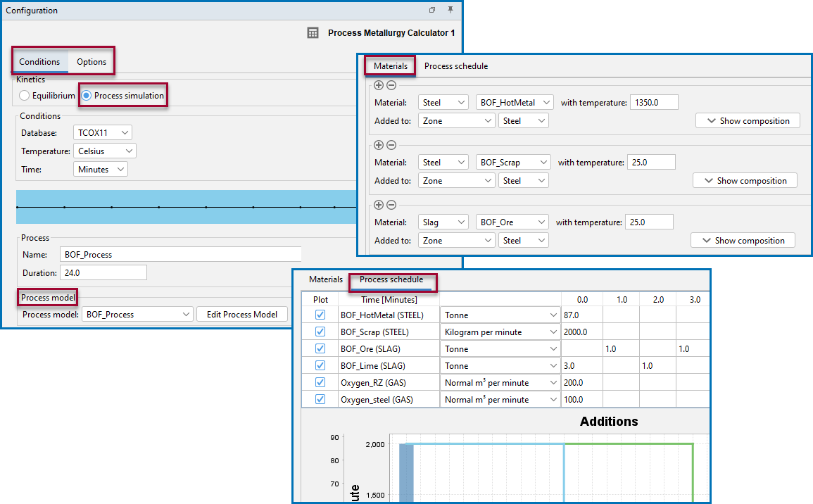The width and height of the screenshot is (813, 504).
Task: Click minus icon above BOF_Ore material
Action: click(391, 205)
